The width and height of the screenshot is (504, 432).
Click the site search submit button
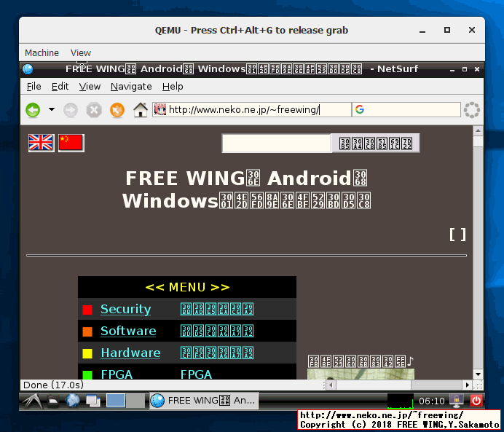tap(375, 144)
